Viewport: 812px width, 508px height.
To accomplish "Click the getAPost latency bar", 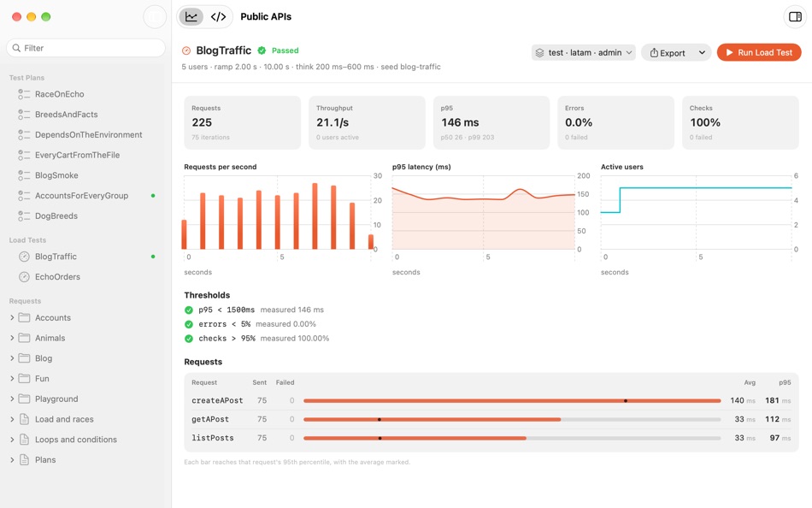I will click(x=512, y=419).
